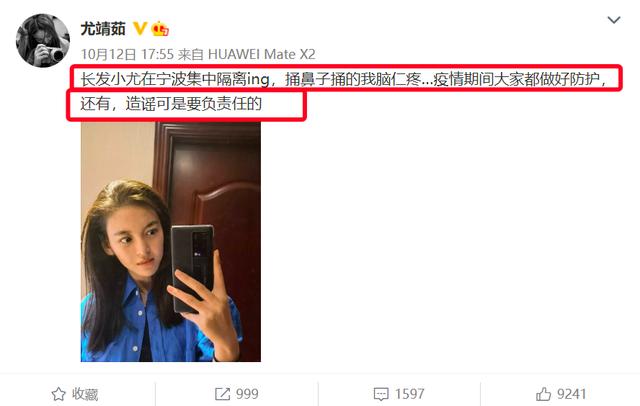The image size is (640, 406).
Task: Click the 9241 likes count
Action: [571, 394]
